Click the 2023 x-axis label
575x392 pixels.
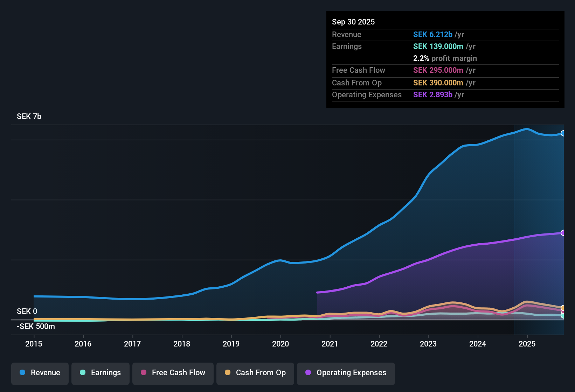(428, 344)
